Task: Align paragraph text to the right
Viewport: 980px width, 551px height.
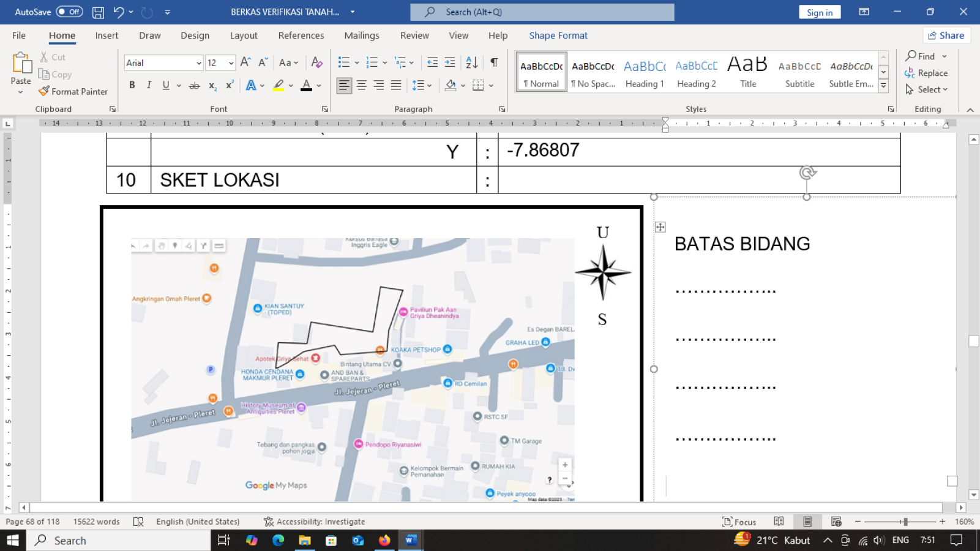Action: point(379,86)
